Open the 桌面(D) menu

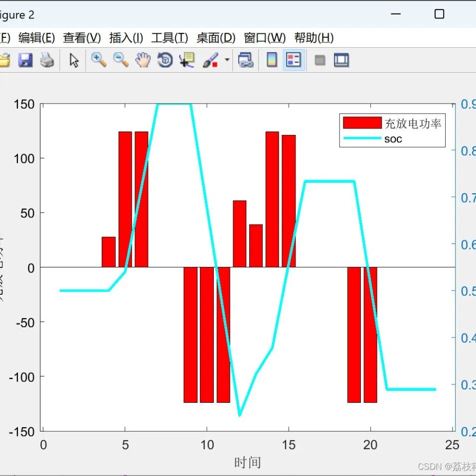click(x=216, y=38)
